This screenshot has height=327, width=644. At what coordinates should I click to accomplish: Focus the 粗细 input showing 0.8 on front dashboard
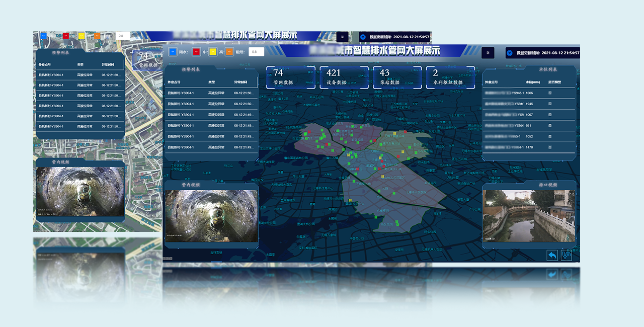(256, 51)
